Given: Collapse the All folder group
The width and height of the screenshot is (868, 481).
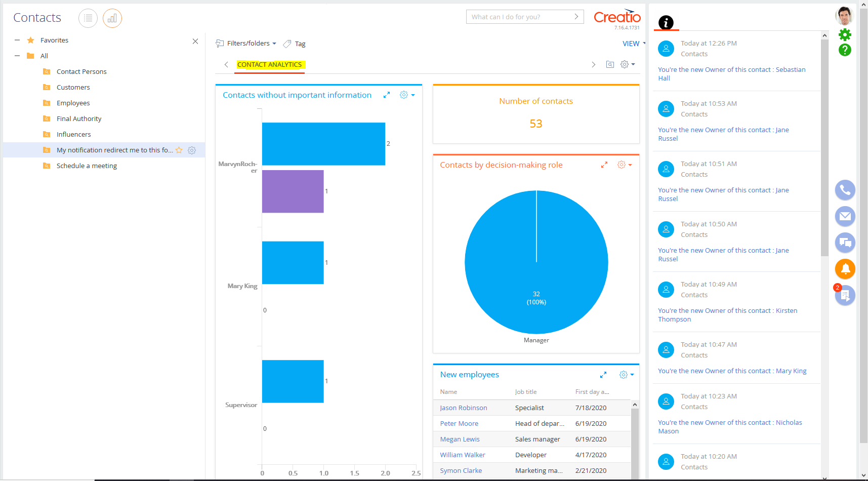Looking at the screenshot, I should [17, 56].
